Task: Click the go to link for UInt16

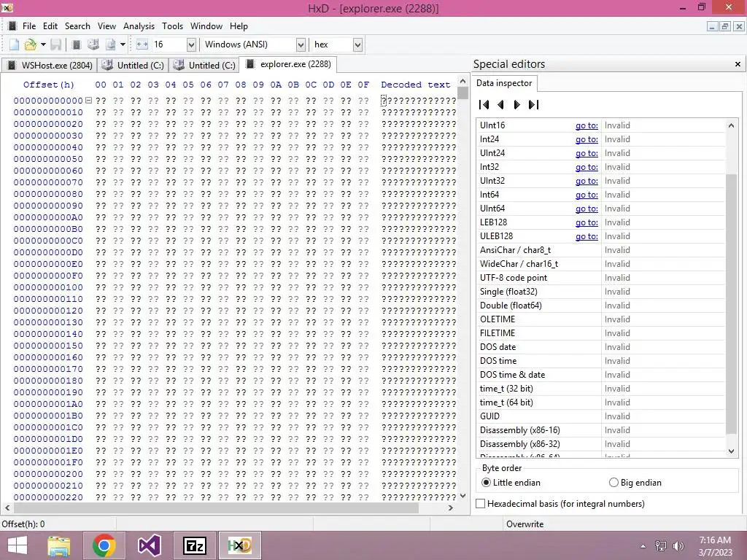Action: pos(587,125)
